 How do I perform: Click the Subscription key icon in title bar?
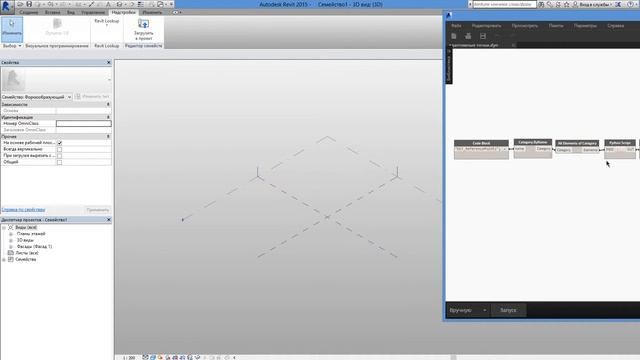coord(550,4)
